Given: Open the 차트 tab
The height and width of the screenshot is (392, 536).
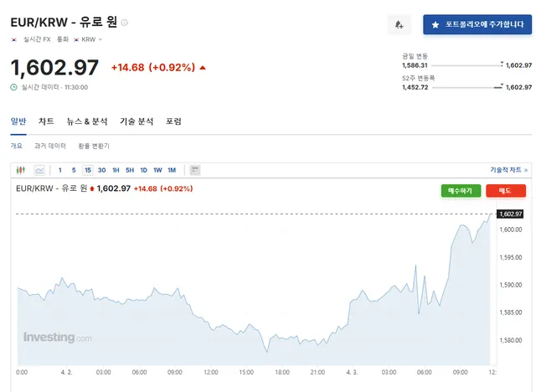Looking at the screenshot, I should (x=46, y=121).
